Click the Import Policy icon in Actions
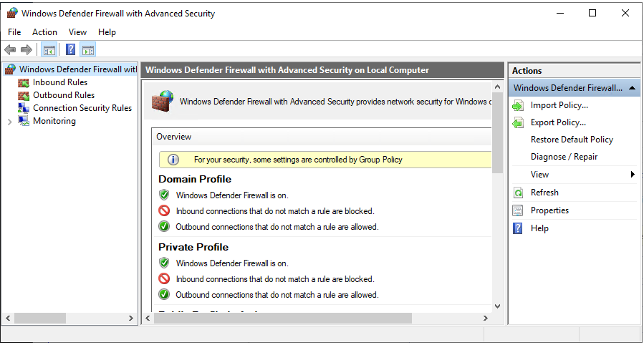Image resolution: width=644 pixels, height=345 pixels. tap(518, 106)
